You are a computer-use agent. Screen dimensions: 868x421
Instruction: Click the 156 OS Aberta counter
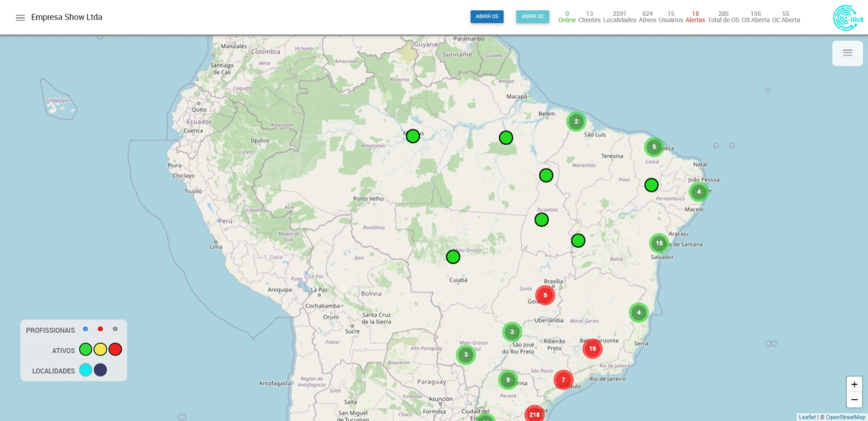pos(755,17)
